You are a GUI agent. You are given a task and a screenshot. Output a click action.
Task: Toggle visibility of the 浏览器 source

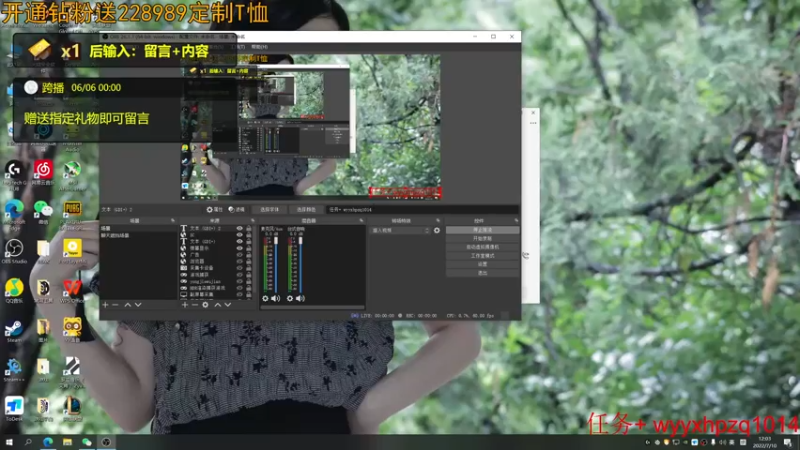coord(239,261)
